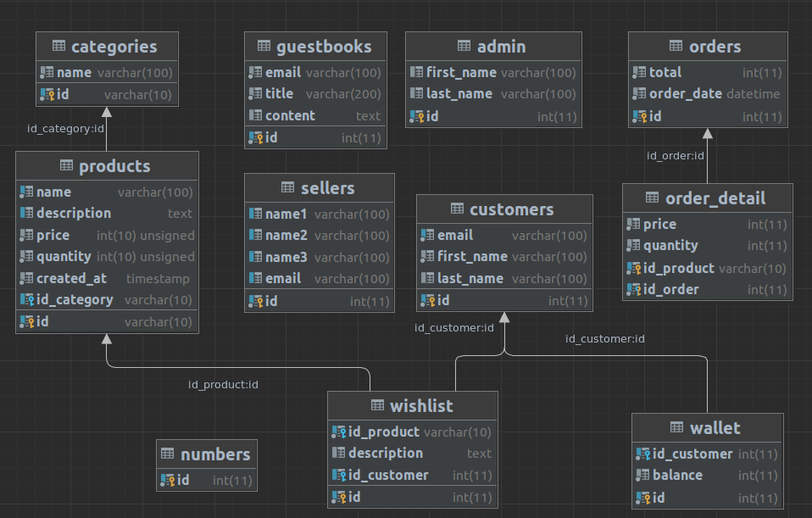
Task: Select created_at column in products table
Action: tap(107, 278)
